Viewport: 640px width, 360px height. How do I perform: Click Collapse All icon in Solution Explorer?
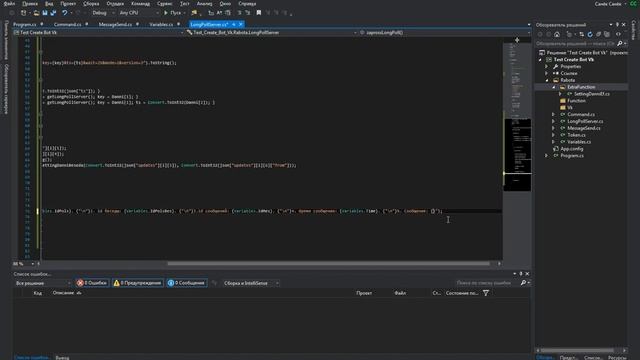tap(598, 34)
